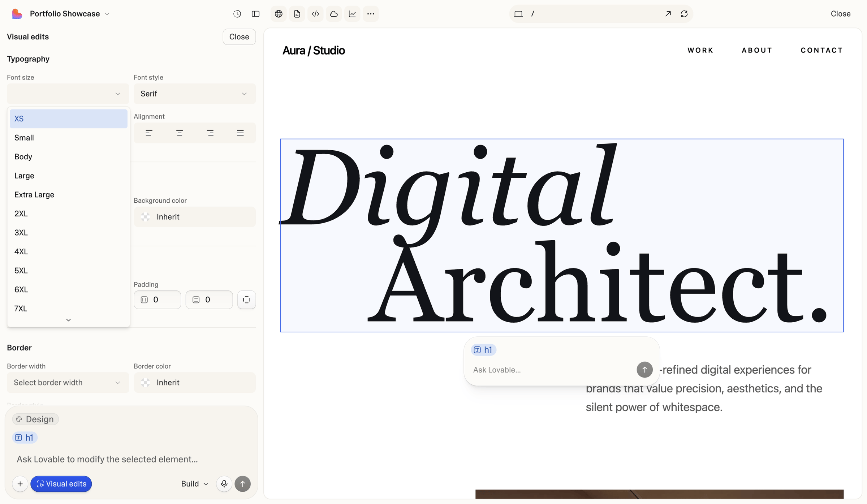This screenshot has height=504, width=867.
Task: Choose Extra Large font size
Action: (69, 194)
